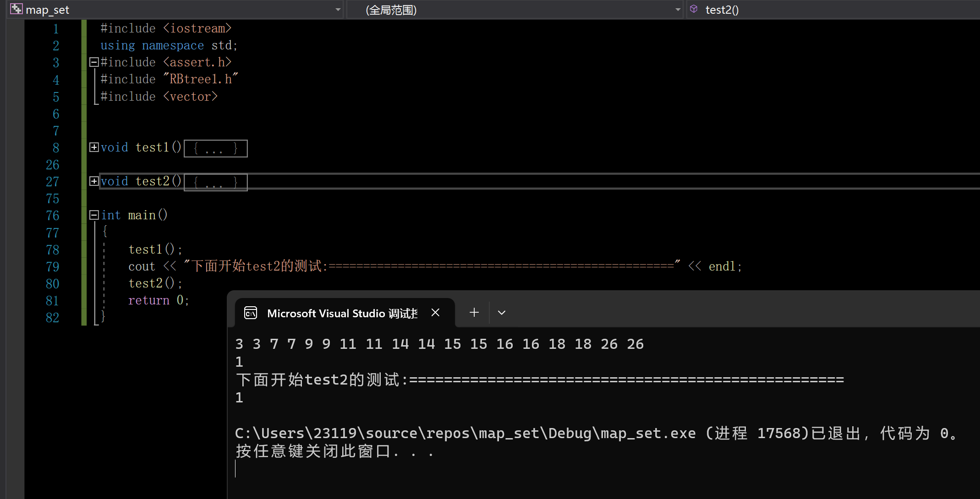
Task: Click the text '#include <iostream>'
Action: pos(166,28)
